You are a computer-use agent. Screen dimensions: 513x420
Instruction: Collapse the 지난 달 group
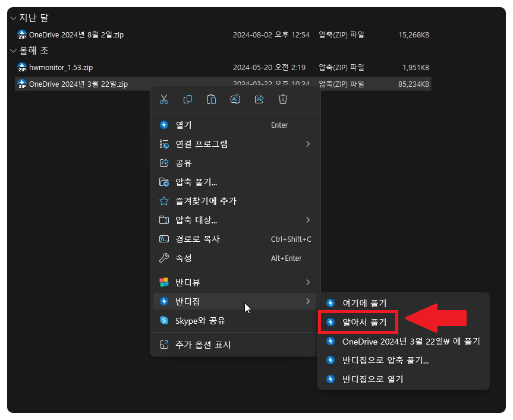coord(14,18)
